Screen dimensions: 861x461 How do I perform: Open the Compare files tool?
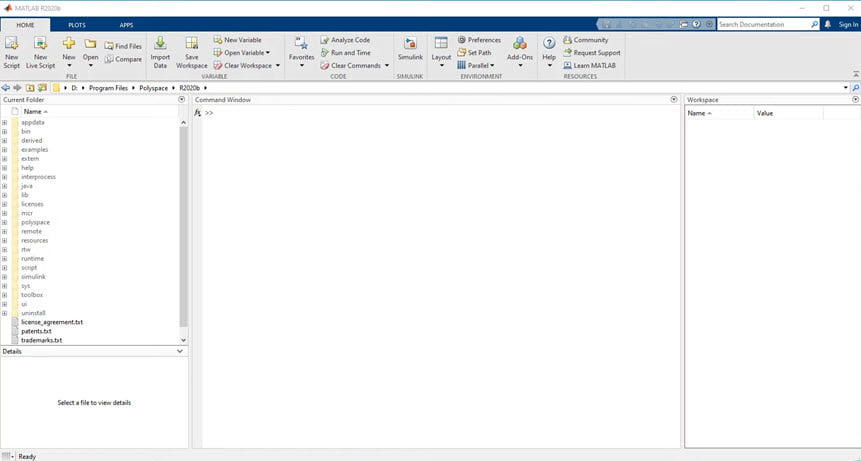click(123, 59)
